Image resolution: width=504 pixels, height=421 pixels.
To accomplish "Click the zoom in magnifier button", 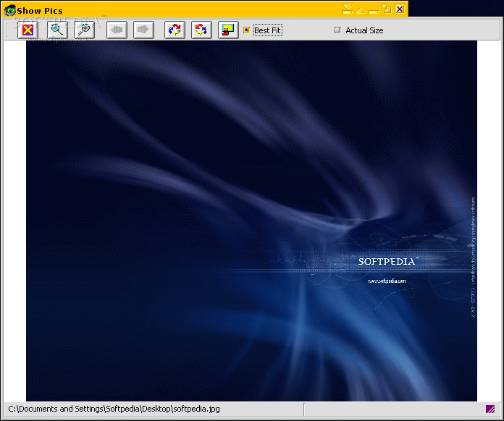I will click(x=84, y=30).
